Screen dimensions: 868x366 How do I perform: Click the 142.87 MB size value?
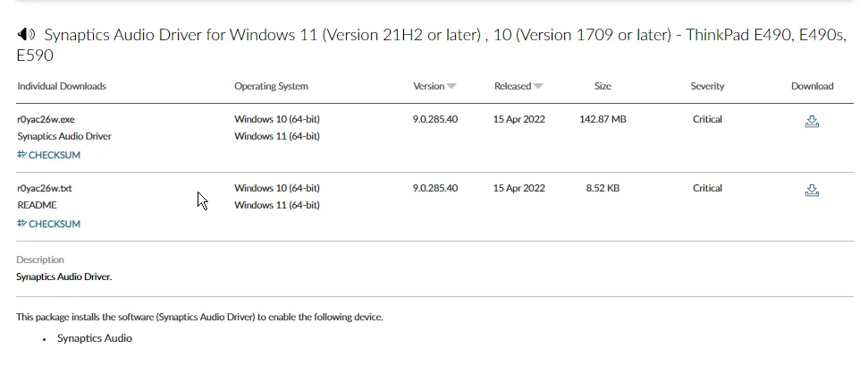(602, 119)
